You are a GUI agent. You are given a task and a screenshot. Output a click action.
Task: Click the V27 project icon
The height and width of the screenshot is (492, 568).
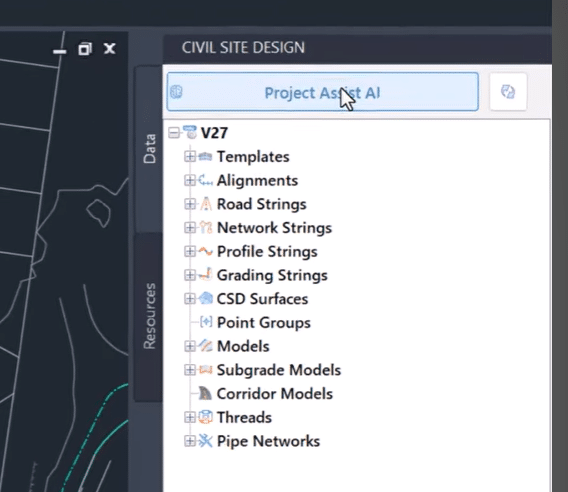point(190,132)
